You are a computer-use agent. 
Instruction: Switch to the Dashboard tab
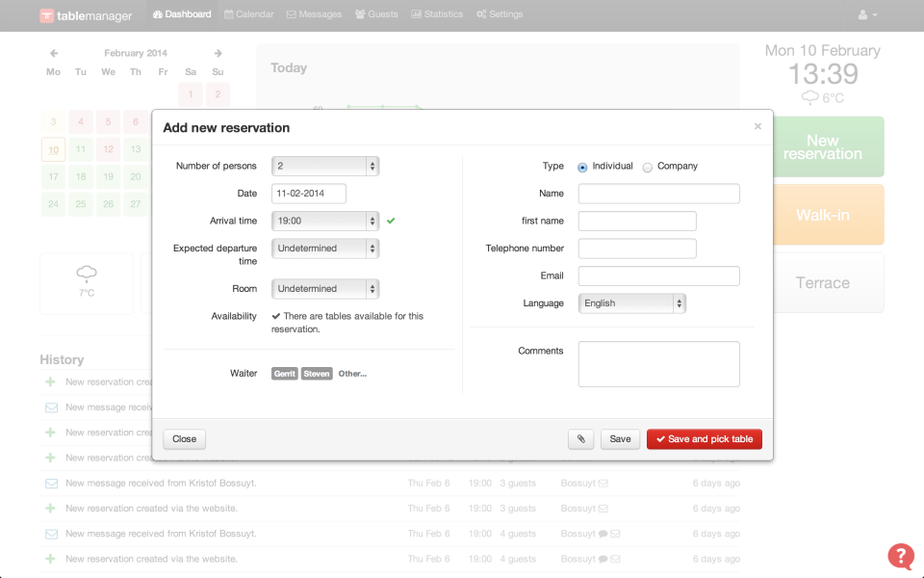(181, 13)
